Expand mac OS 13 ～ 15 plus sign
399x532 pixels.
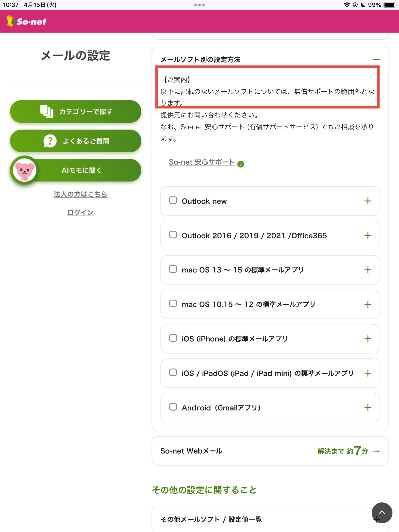pos(368,270)
